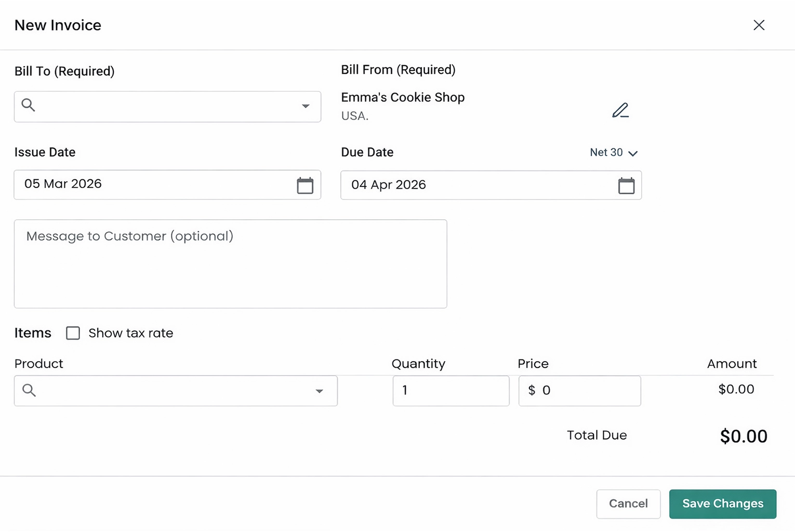Image resolution: width=795 pixels, height=532 pixels.
Task: Click the Items section label
Action: coord(33,333)
